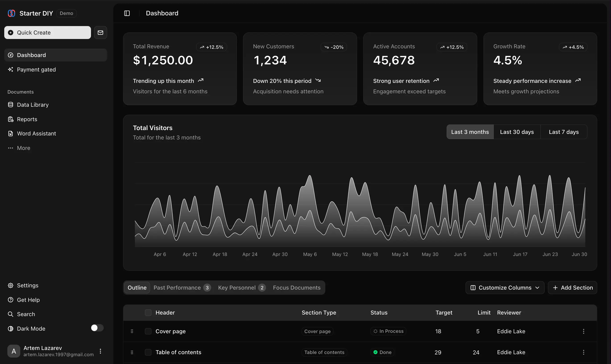
Task: Open the account options menu near Artem Lazarev
Action: click(100, 351)
